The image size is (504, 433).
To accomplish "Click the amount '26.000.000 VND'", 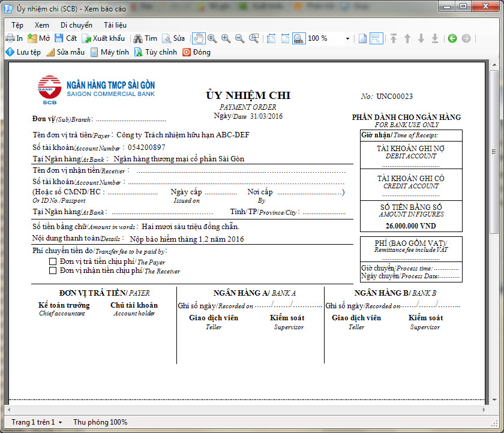I will (411, 226).
